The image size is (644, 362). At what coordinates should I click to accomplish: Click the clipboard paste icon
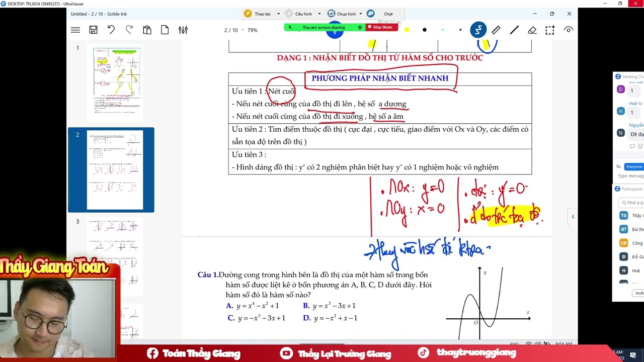[147, 30]
